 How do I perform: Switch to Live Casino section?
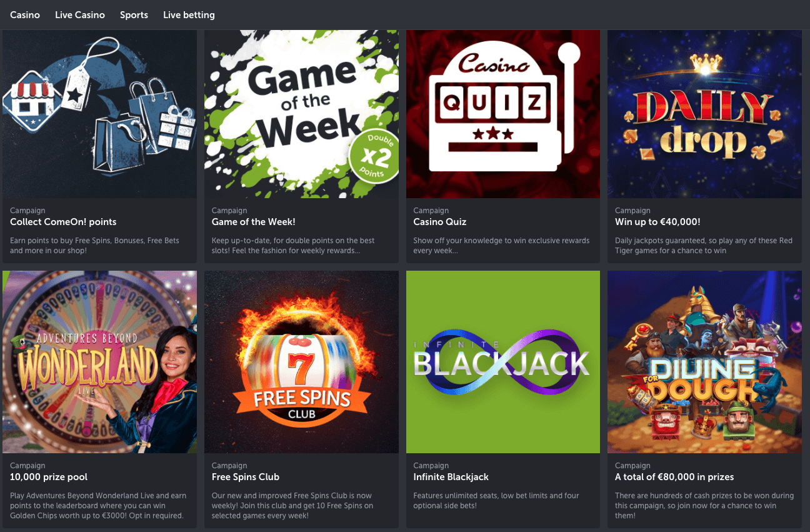(x=80, y=14)
